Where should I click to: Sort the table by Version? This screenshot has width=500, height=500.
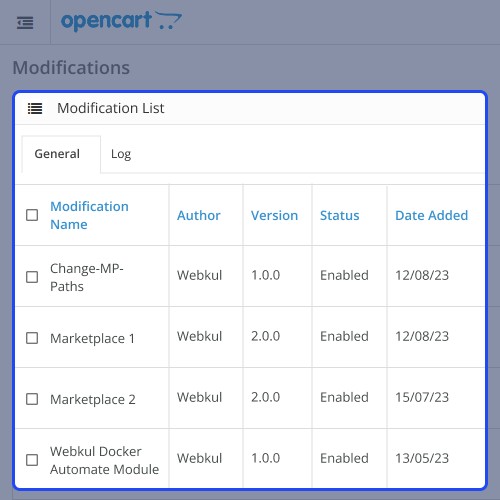pyautogui.click(x=274, y=215)
